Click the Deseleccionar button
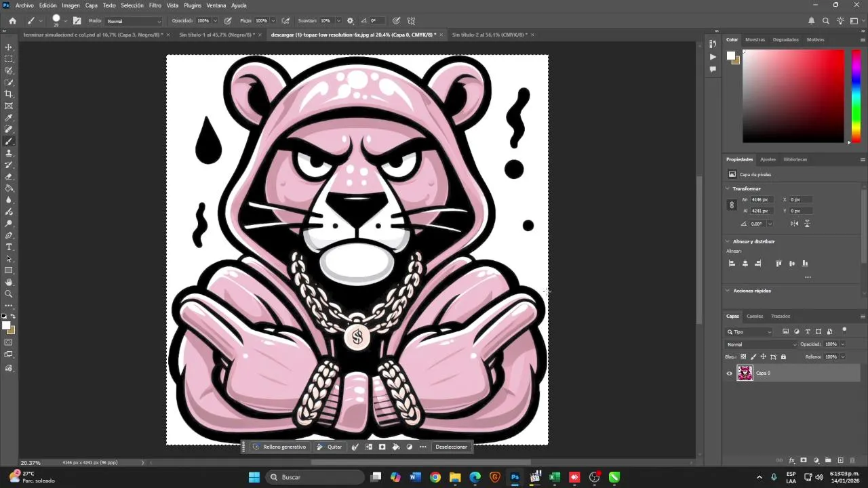Screen dimensions: 868x488 [x=451, y=447]
